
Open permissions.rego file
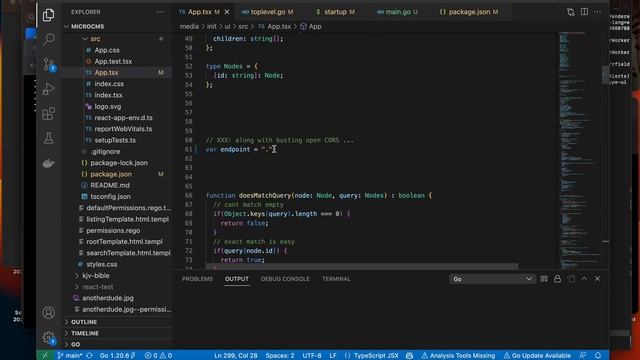pos(113,231)
